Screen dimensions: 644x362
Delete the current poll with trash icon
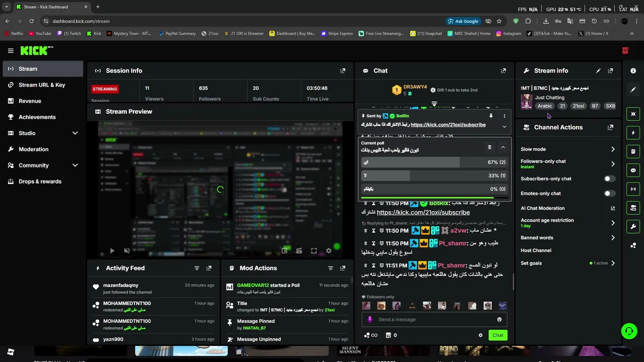490,147
